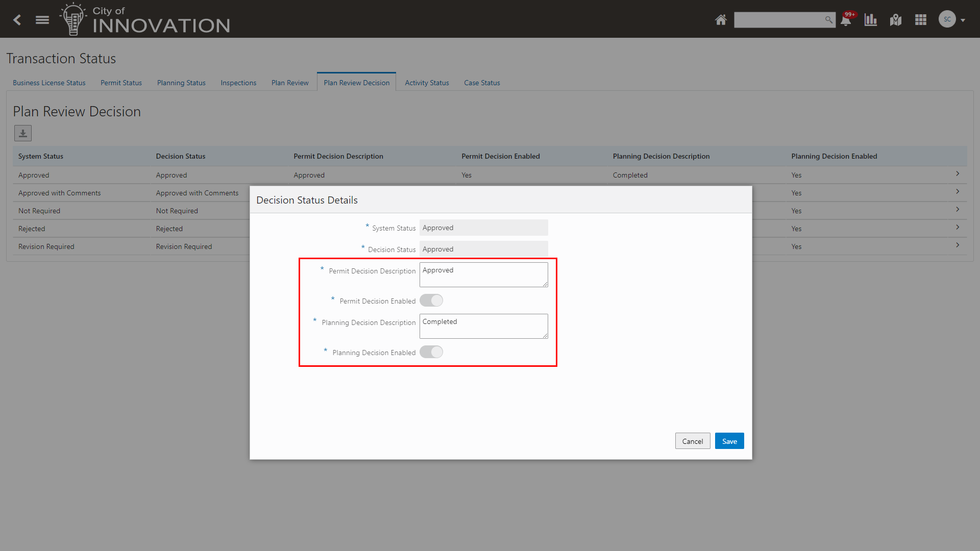Expand the Approved row chevron
Image resolution: width=980 pixels, height=551 pixels.
point(958,174)
